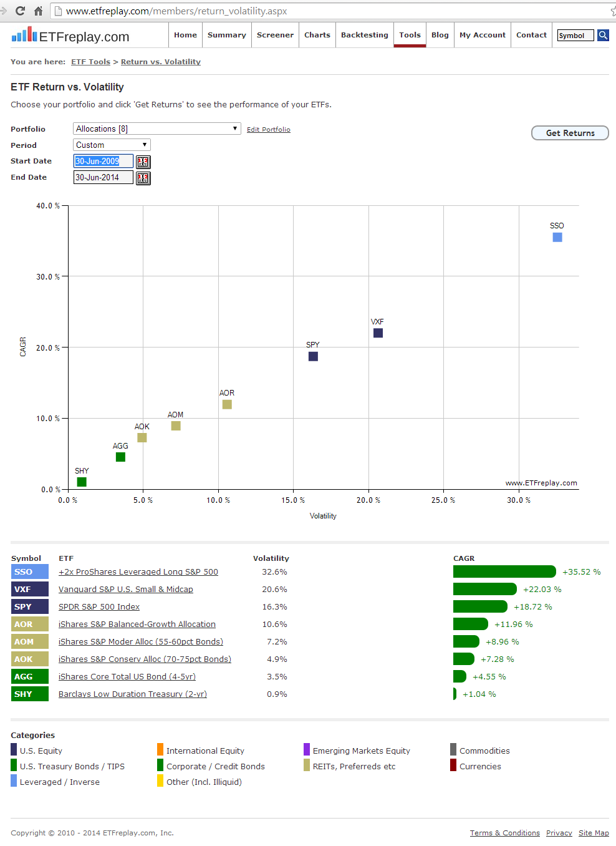Screen dimensions: 616x846
Task: Click the U.S. Equity category swatch
Action: click(x=14, y=749)
